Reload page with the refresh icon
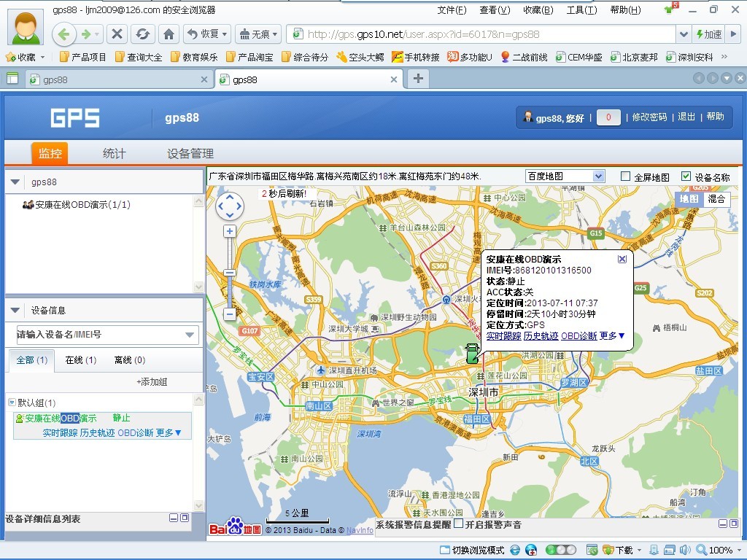Viewport: 747px width, 560px height. [x=142, y=34]
